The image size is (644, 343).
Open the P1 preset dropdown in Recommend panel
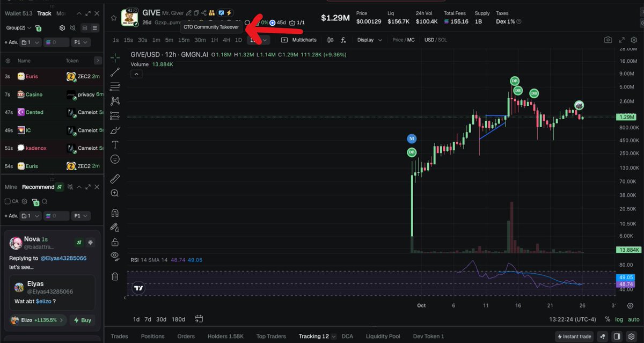click(x=82, y=216)
